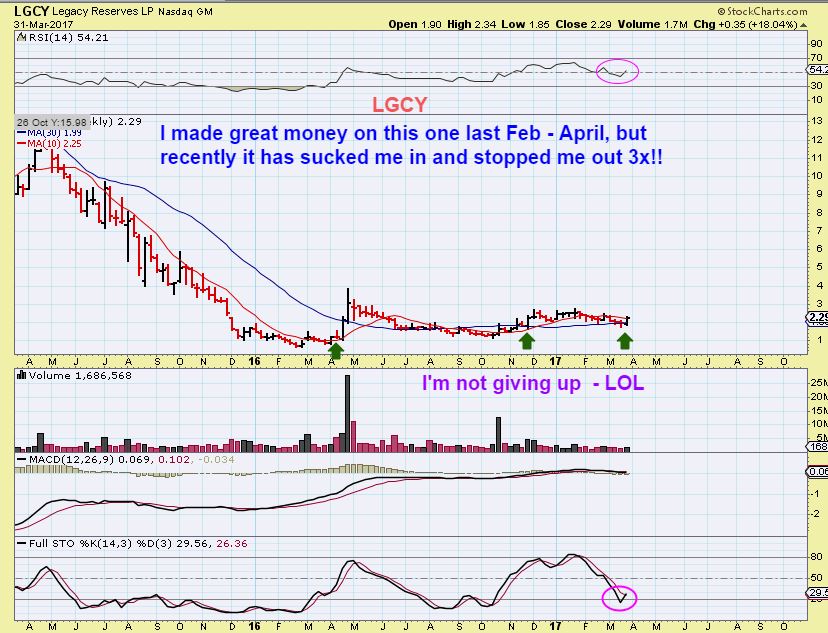
Task: Click the 54.2 value tag on the RSI axis
Action: pos(817,70)
